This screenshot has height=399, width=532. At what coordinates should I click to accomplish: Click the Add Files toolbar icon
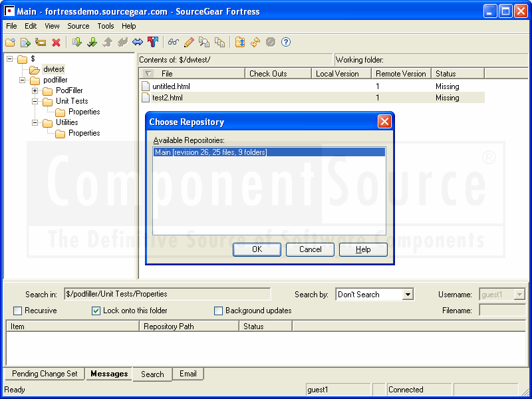(x=25, y=43)
